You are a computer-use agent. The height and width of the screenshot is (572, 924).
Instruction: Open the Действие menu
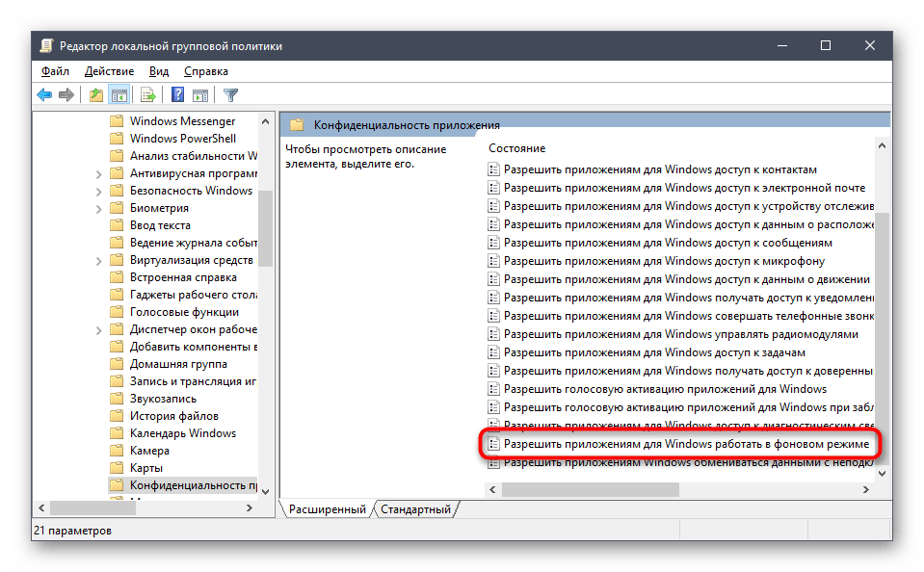[109, 70]
